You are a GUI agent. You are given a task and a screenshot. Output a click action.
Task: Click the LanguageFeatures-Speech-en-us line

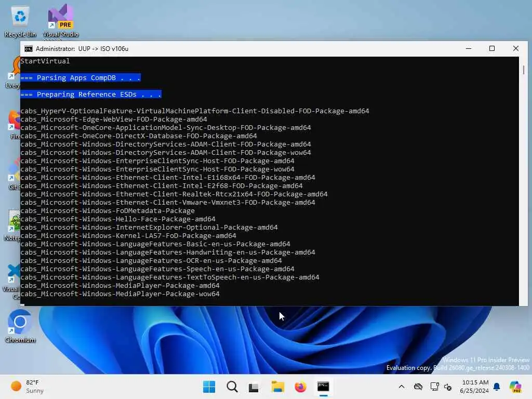157,269
